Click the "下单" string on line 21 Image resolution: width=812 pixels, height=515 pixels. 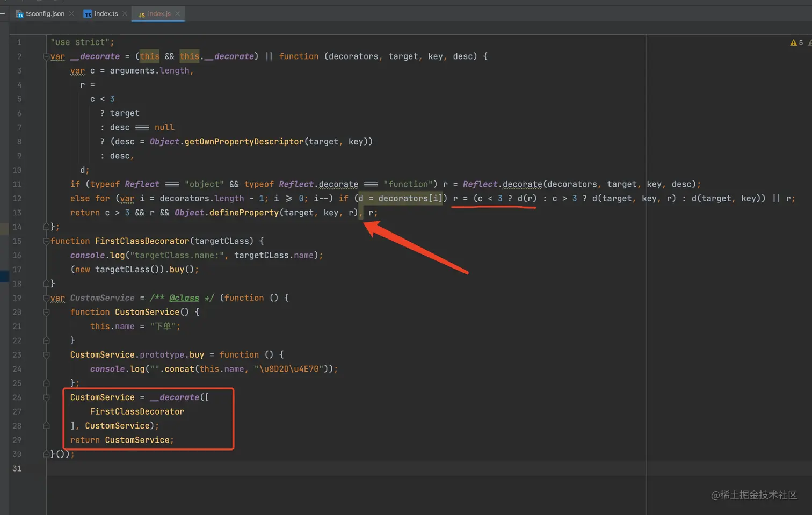tap(163, 327)
